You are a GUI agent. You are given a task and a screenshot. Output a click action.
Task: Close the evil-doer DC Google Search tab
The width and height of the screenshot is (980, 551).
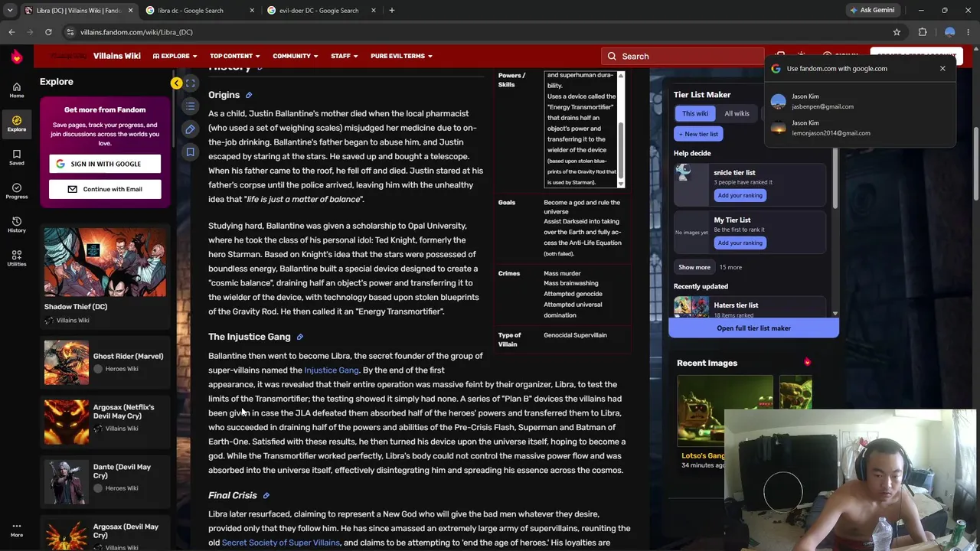[374, 10]
